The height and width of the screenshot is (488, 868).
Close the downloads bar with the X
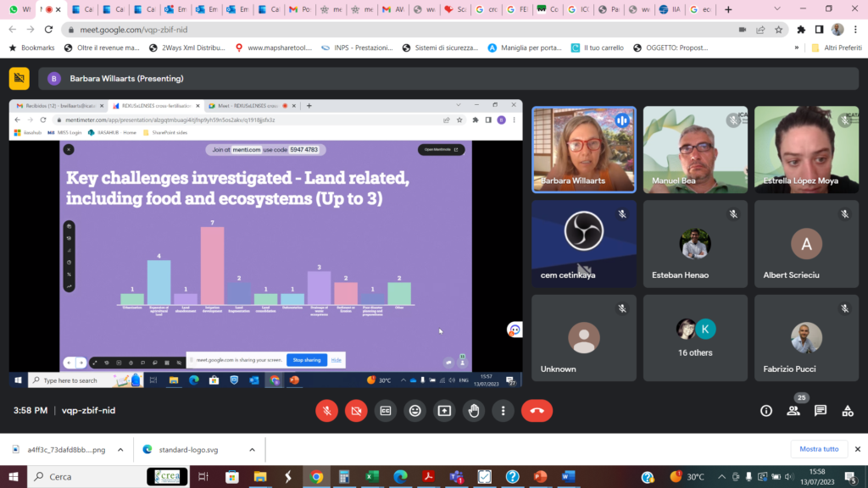coord(858,449)
